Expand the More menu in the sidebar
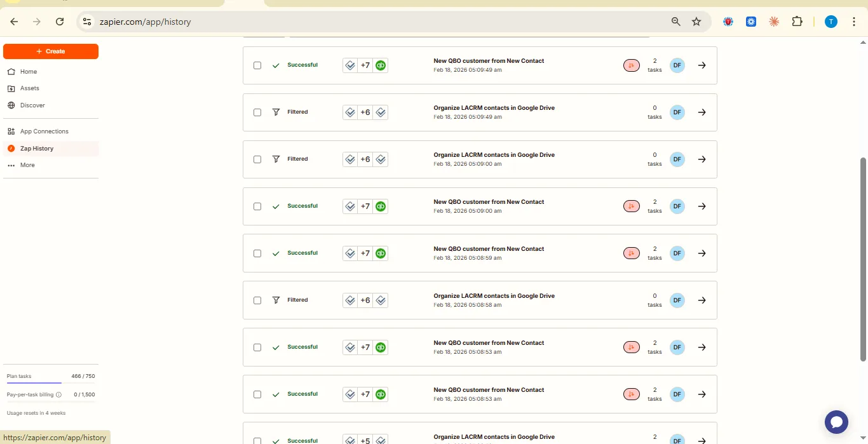 point(27,165)
